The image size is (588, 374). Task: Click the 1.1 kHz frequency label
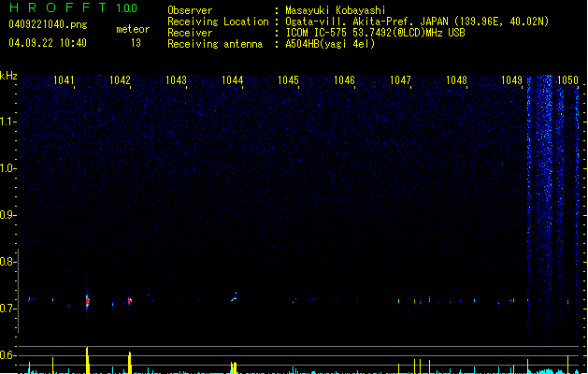pos(8,122)
